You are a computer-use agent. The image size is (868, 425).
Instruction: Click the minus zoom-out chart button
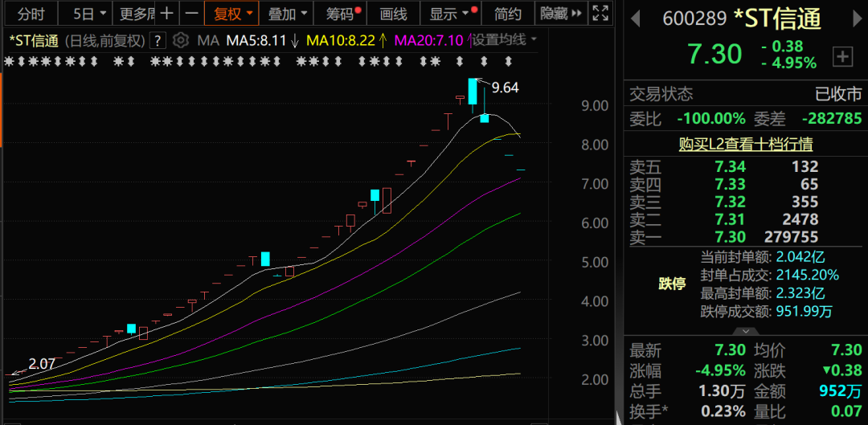click(191, 14)
